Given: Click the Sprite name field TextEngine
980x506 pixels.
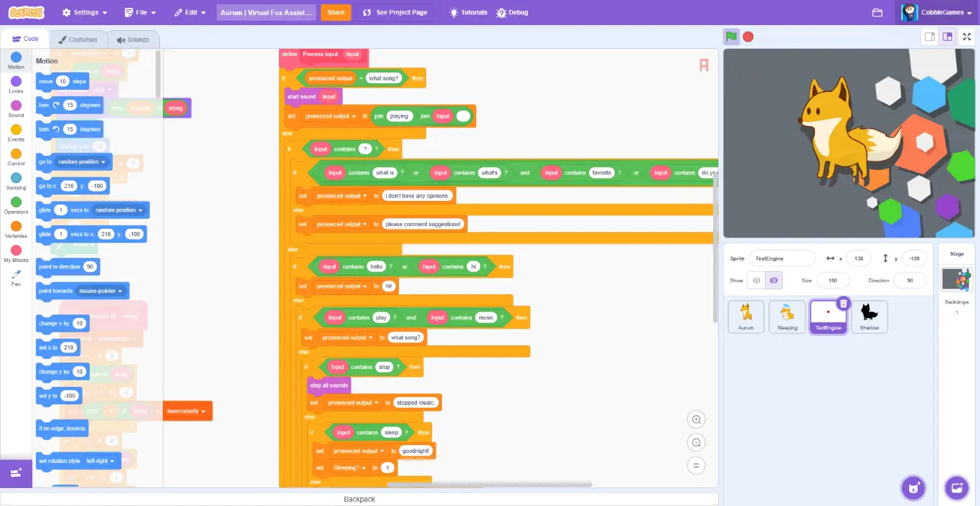Looking at the screenshot, I should [x=782, y=258].
